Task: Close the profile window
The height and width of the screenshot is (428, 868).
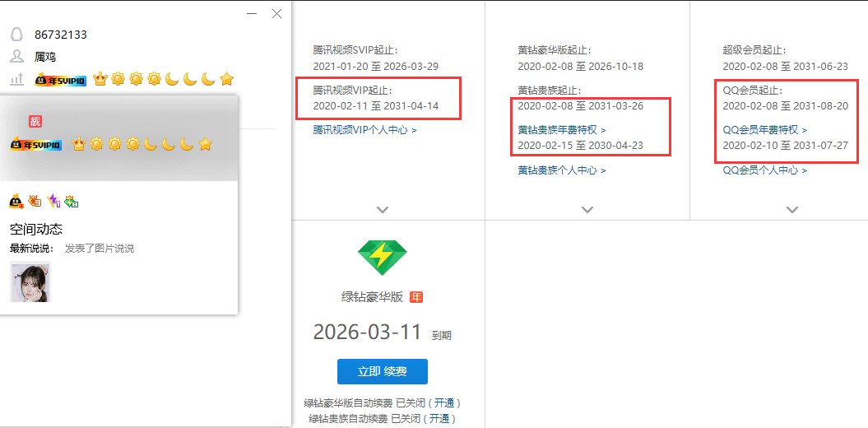Action: click(276, 14)
